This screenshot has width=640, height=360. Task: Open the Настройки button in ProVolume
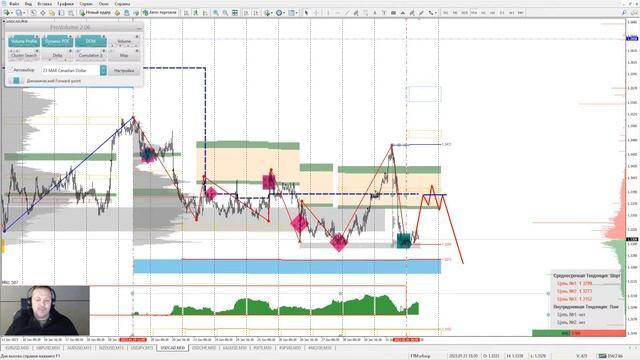(x=124, y=70)
